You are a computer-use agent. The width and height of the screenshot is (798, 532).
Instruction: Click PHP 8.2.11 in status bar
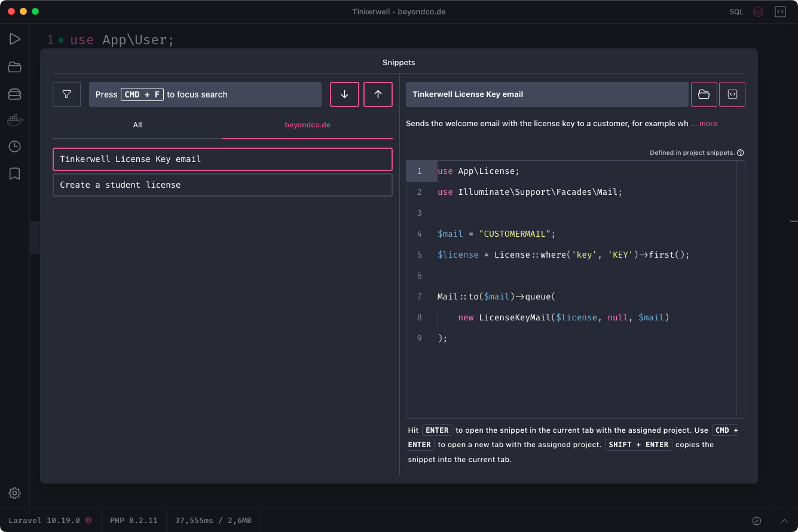(x=134, y=521)
